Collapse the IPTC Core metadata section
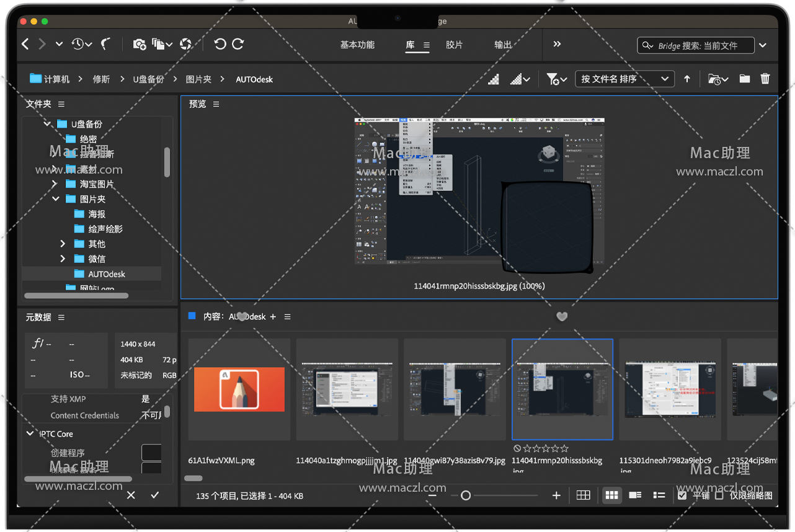 point(30,433)
